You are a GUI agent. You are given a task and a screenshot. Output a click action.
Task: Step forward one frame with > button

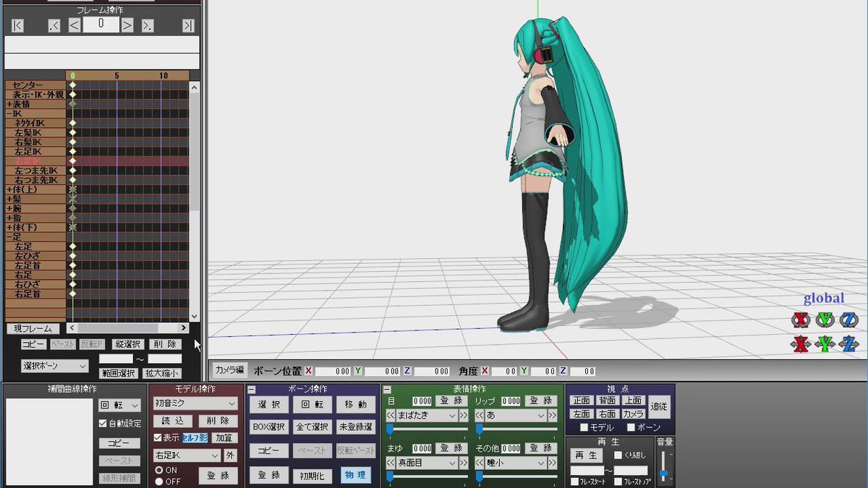[127, 25]
